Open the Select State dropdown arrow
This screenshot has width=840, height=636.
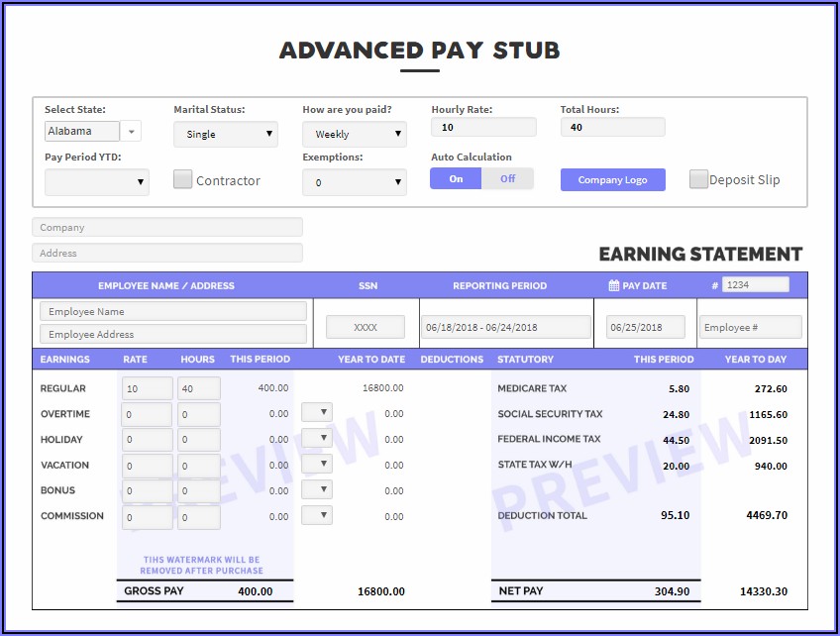point(133,131)
